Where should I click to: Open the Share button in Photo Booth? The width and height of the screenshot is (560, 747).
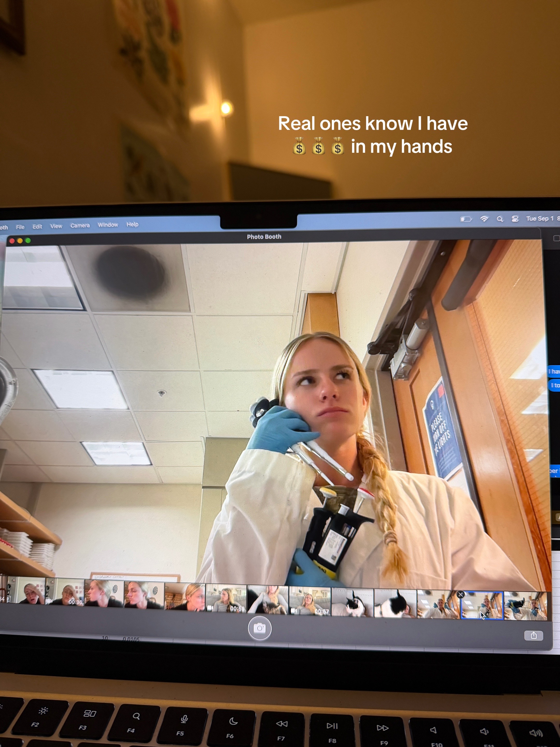(533, 635)
